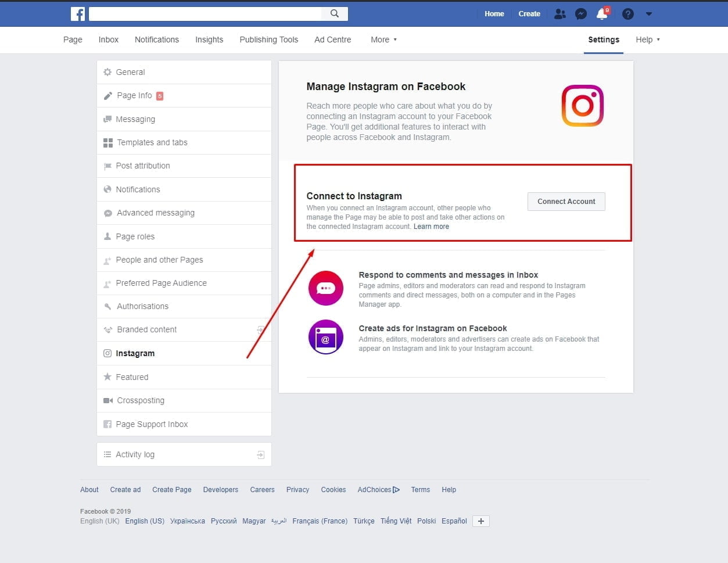
Task: Switch to the Page tab
Action: pyautogui.click(x=73, y=40)
